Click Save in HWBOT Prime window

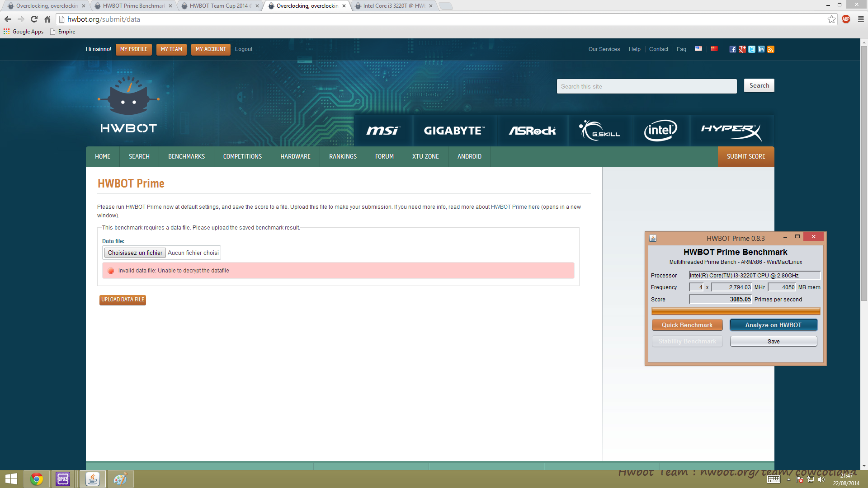pos(774,341)
